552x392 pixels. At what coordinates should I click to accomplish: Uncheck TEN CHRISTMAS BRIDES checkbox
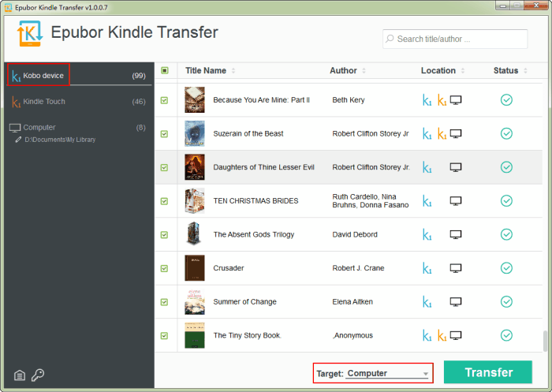tap(164, 201)
